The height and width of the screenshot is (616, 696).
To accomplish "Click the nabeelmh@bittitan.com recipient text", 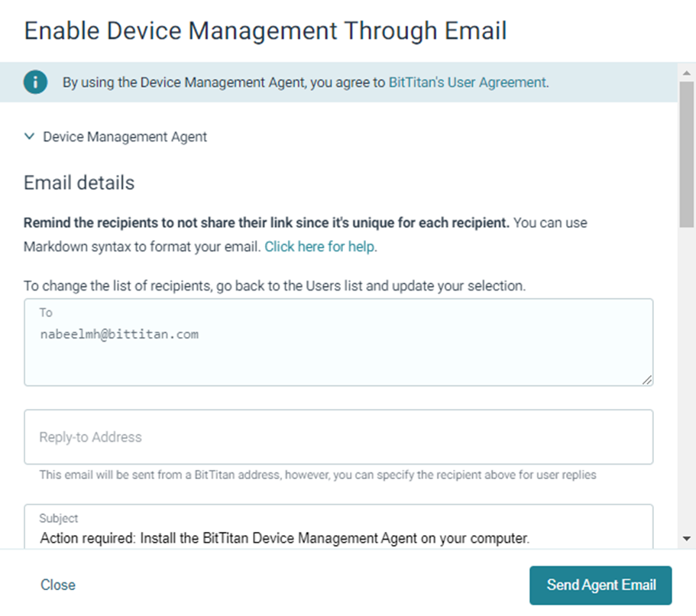I will click(119, 334).
